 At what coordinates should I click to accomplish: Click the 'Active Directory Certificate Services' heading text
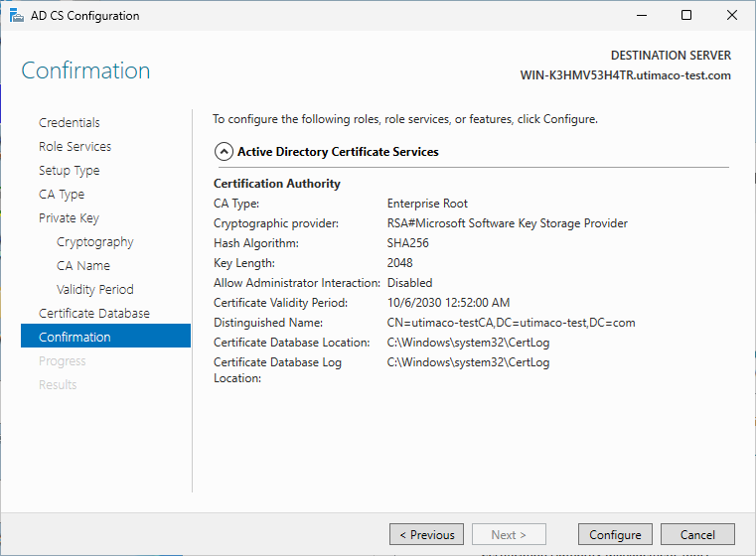click(x=338, y=152)
